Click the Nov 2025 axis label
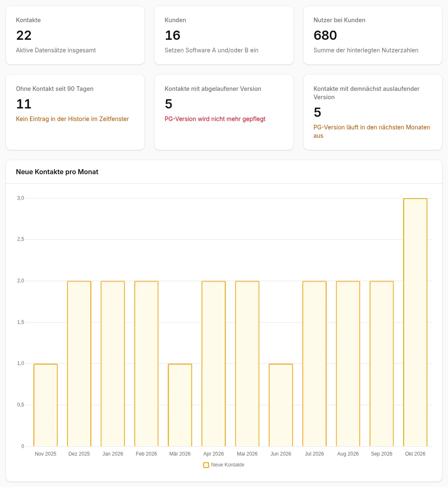 point(45,454)
